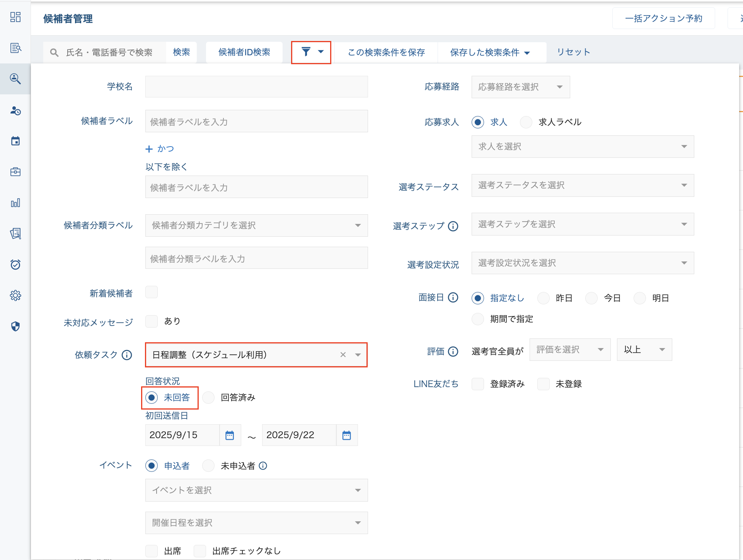Check the 新着候補者 checkbox
Image resolution: width=743 pixels, height=560 pixels.
point(152,292)
